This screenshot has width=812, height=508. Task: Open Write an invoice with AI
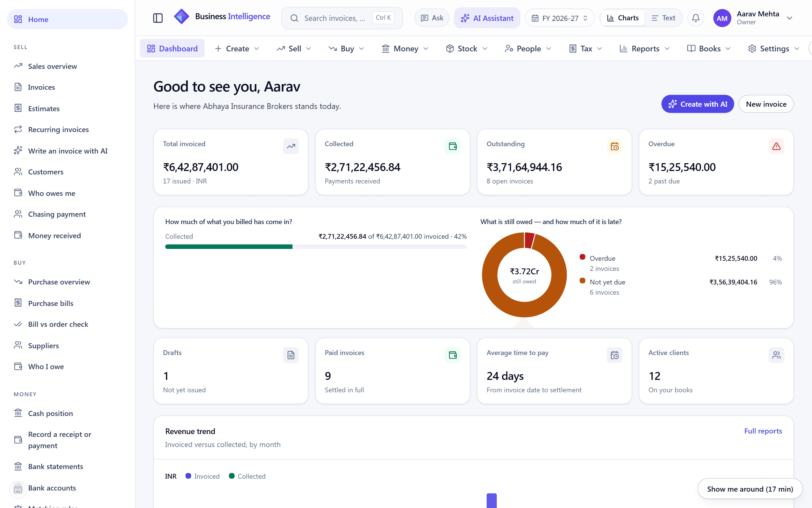click(67, 151)
